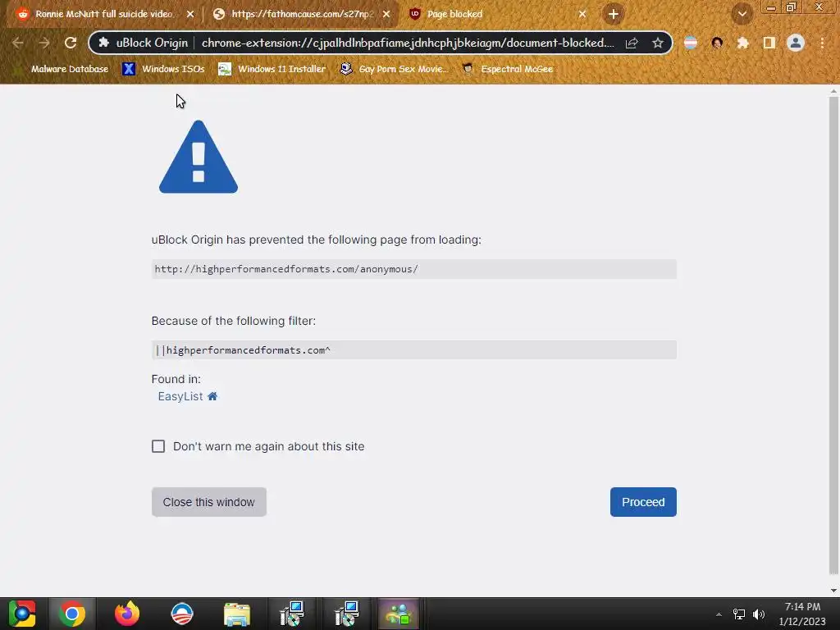Image resolution: width=840 pixels, height=630 pixels.
Task: Close the Reddit tab
Action: [x=190, y=14]
